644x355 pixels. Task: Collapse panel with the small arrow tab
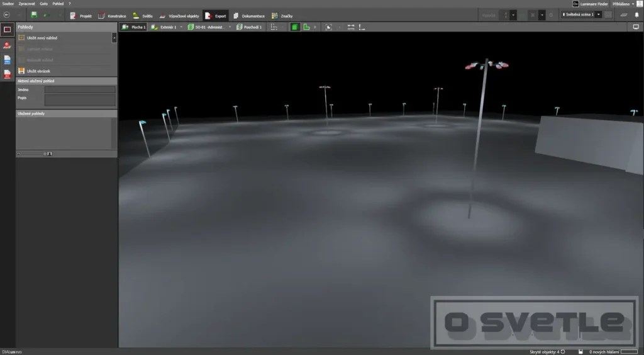click(x=114, y=38)
